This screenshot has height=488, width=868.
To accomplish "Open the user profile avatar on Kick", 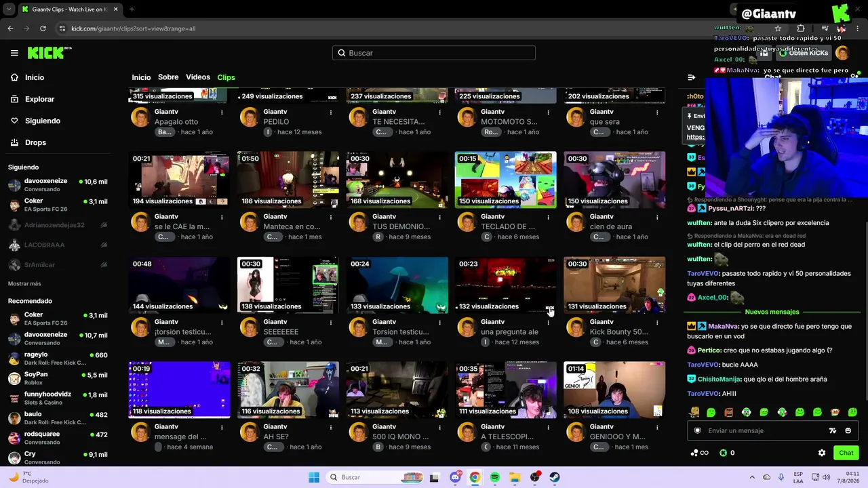I will tap(842, 53).
